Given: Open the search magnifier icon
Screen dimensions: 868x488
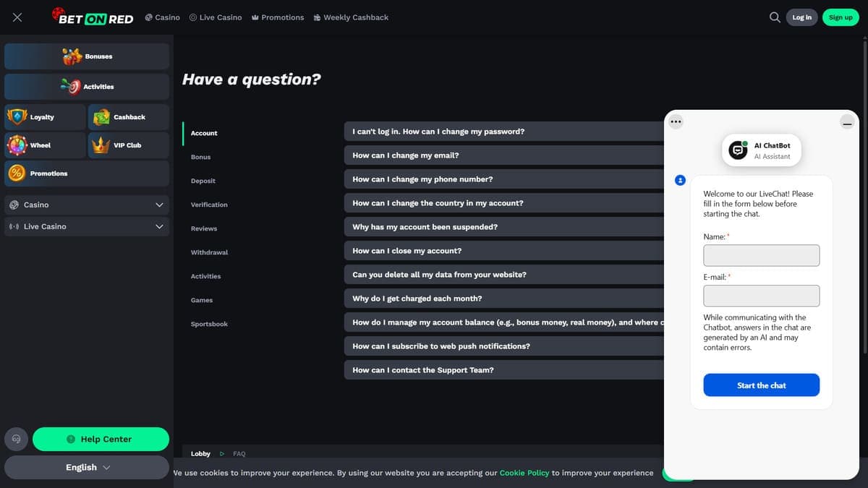Looking at the screenshot, I should pos(775,17).
